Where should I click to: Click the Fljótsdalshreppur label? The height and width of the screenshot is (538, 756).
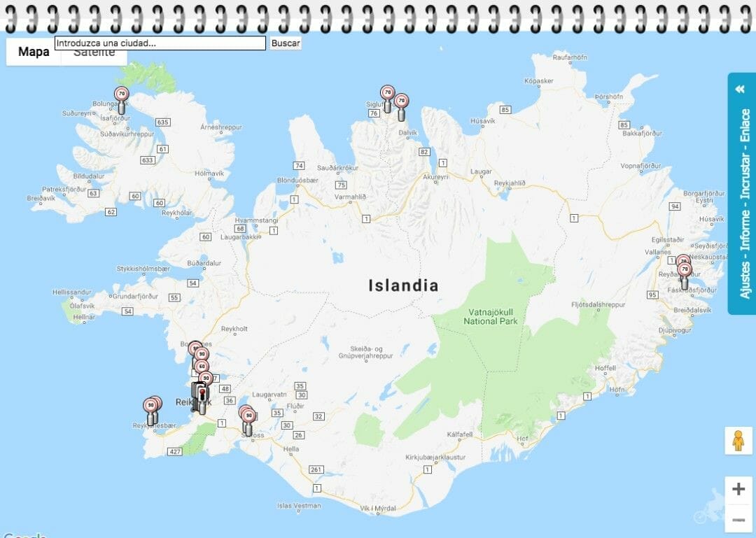point(598,304)
